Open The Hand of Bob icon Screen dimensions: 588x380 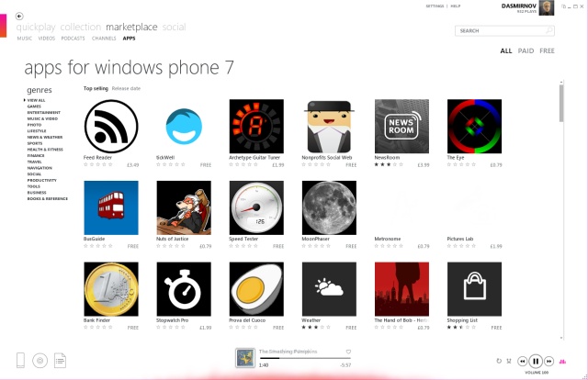401,289
